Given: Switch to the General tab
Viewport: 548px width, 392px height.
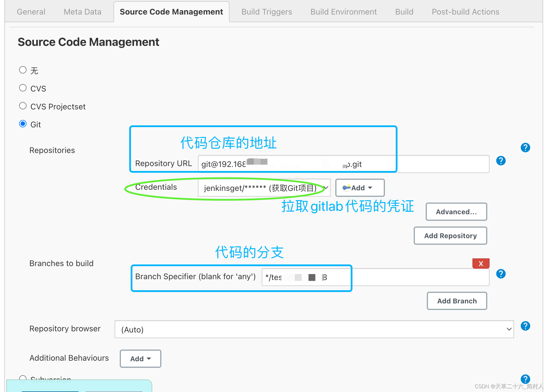Looking at the screenshot, I should click(31, 12).
